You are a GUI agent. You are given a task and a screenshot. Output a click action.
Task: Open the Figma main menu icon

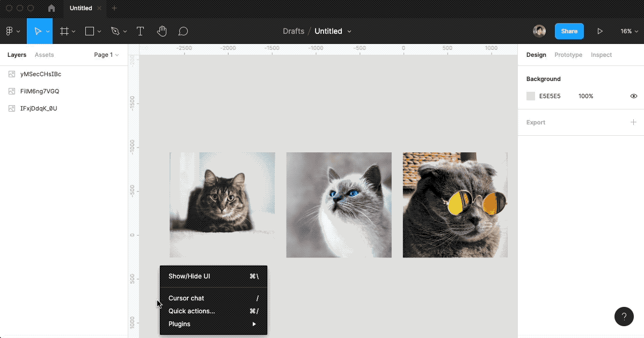9,31
